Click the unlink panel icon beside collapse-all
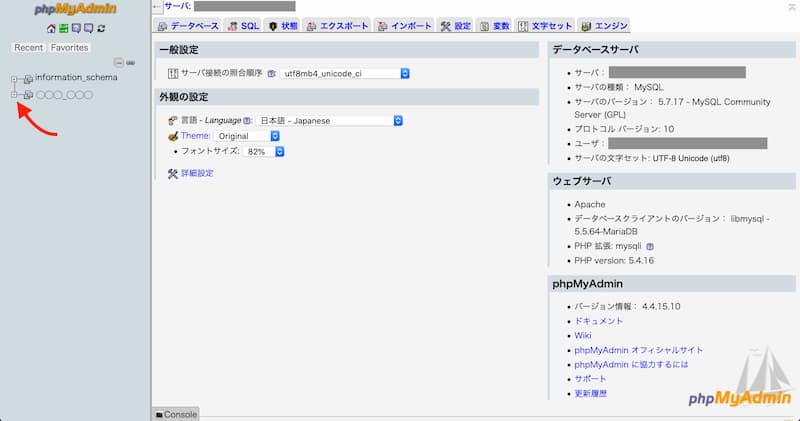The image size is (800, 421). point(131,63)
